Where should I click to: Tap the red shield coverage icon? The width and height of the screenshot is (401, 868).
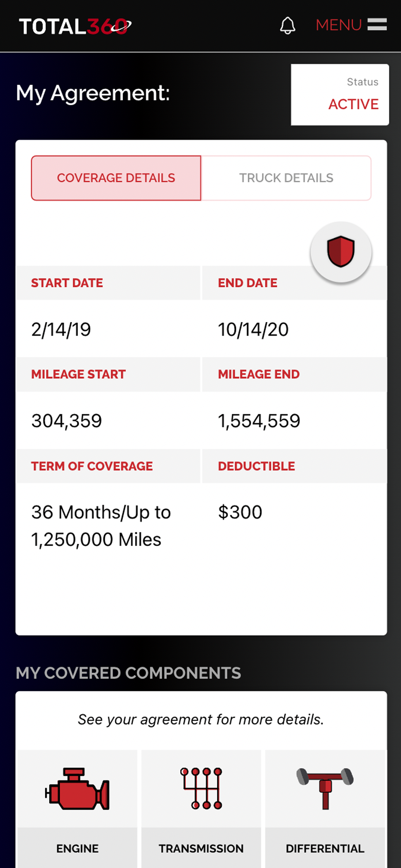[x=341, y=252]
